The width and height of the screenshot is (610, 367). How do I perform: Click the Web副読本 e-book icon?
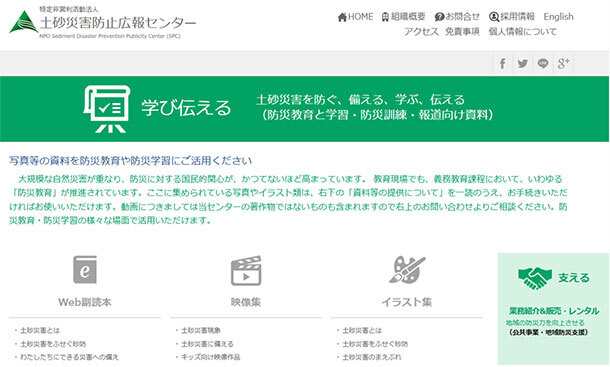(x=85, y=270)
